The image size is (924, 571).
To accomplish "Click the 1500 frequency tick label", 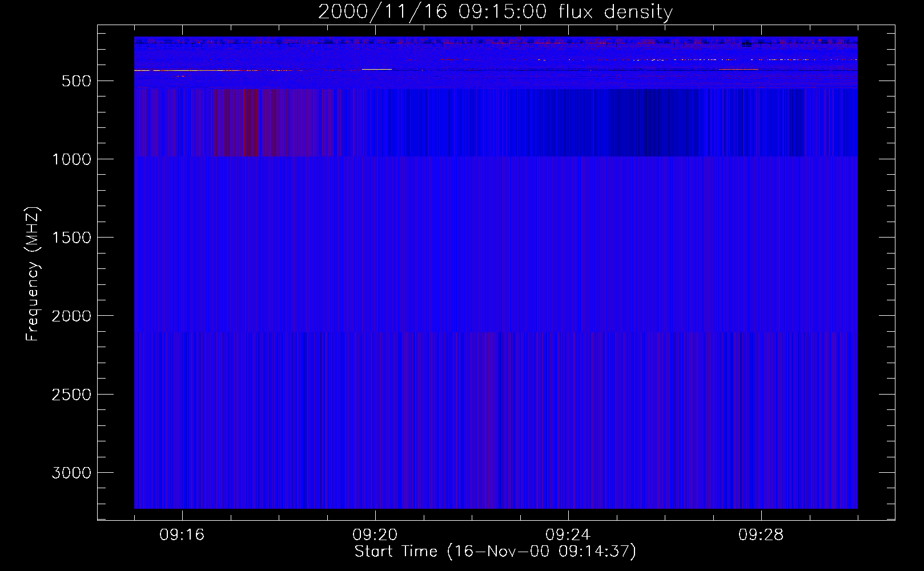I will (x=71, y=238).
